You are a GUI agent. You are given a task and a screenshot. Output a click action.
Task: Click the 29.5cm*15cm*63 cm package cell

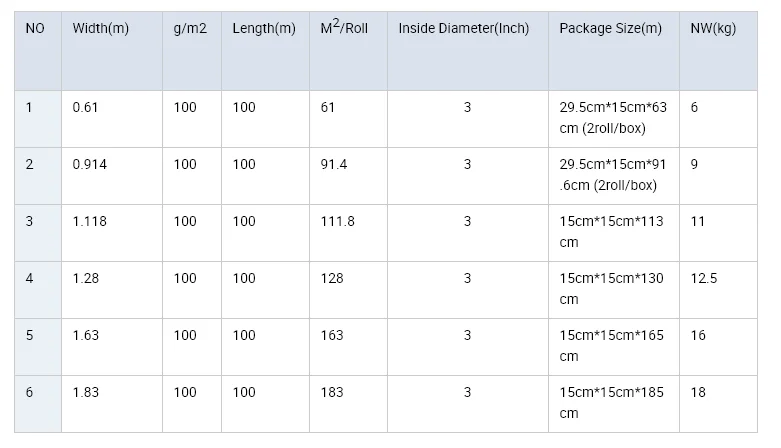[611, 118]
